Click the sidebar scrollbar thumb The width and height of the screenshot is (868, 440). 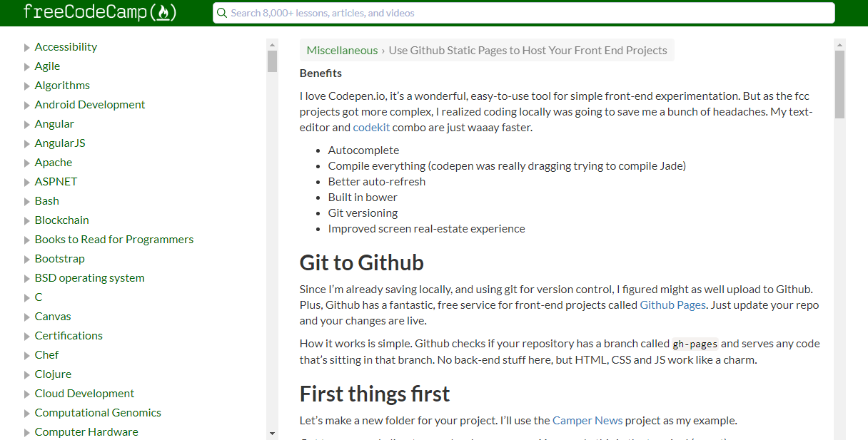coord(272,61)
